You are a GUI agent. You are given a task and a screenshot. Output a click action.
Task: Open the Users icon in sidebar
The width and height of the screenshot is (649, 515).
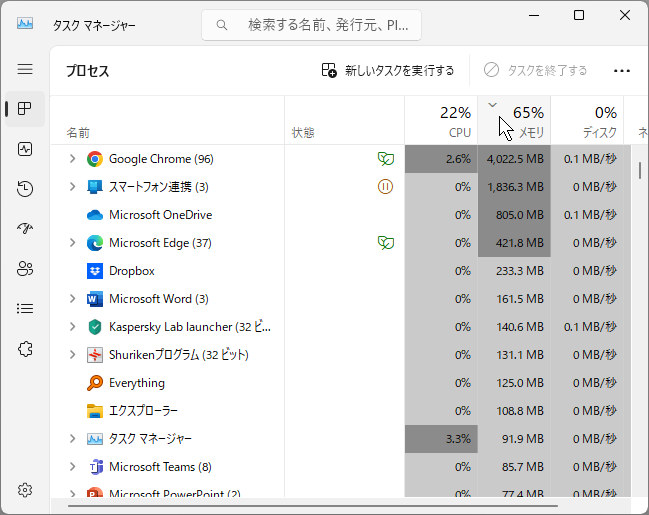coord(25,269)
